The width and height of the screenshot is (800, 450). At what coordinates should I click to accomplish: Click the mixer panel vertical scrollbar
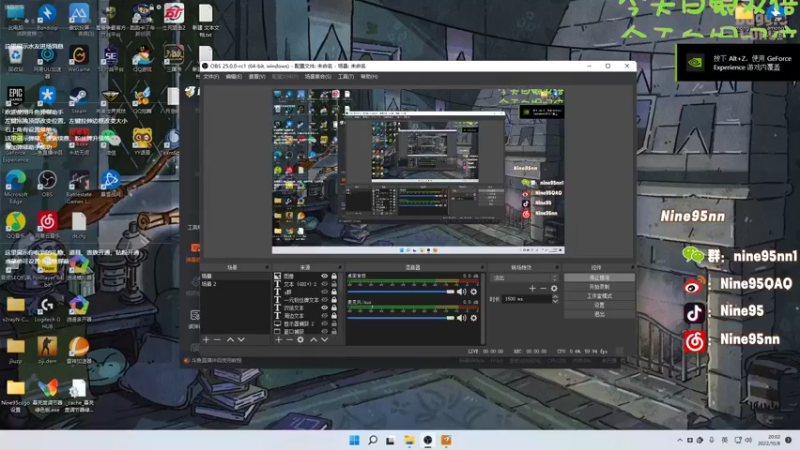point(483,308)
